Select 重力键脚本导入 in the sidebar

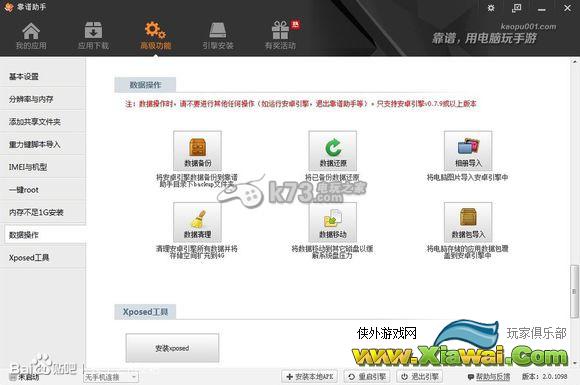pos(43,144)
